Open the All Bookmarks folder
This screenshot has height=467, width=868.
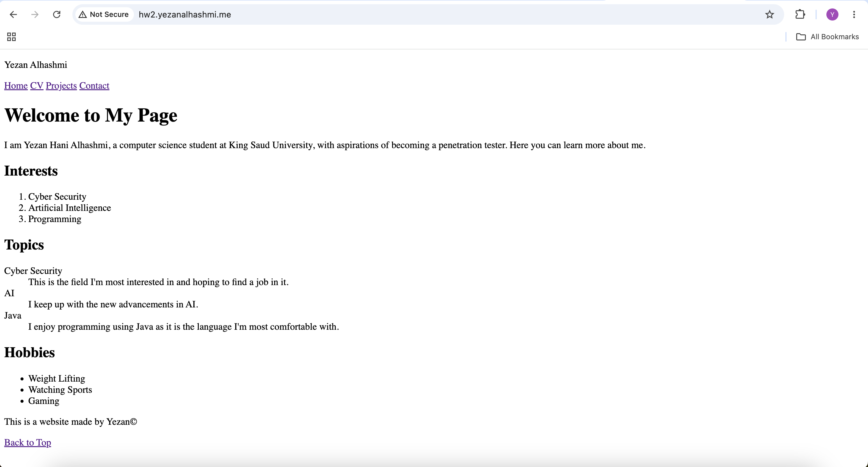click(x=827, y=37)
